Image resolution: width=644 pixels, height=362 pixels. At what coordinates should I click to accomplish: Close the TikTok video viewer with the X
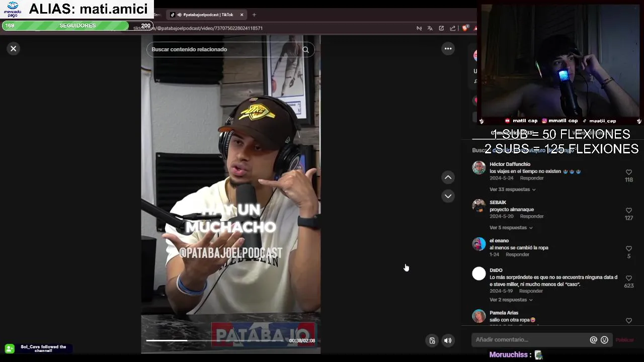pyautogui.click(x=14, y=49)
